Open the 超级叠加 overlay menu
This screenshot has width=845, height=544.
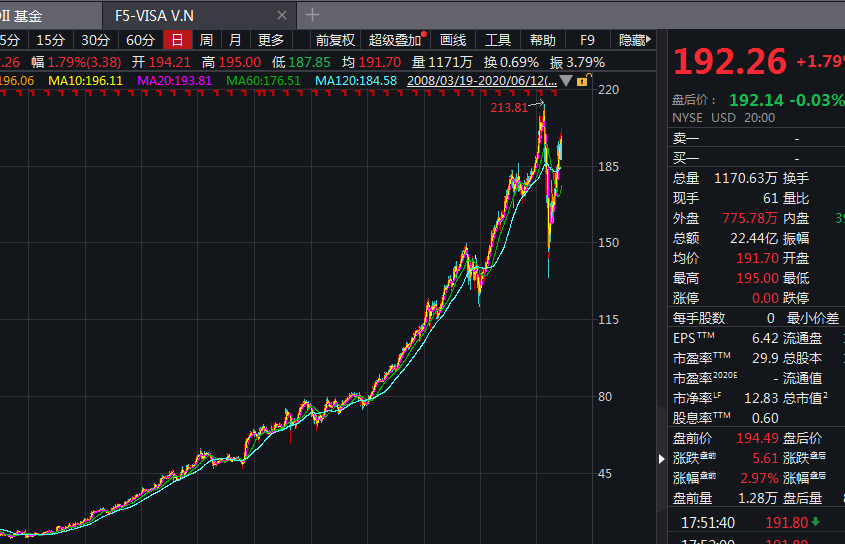click(x=395, y=40)
